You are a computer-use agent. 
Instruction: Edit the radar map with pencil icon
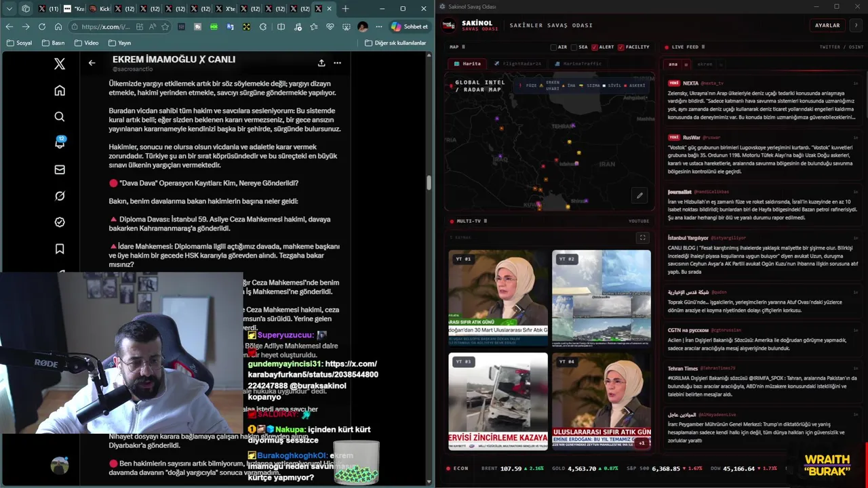[x=639, y=195]
